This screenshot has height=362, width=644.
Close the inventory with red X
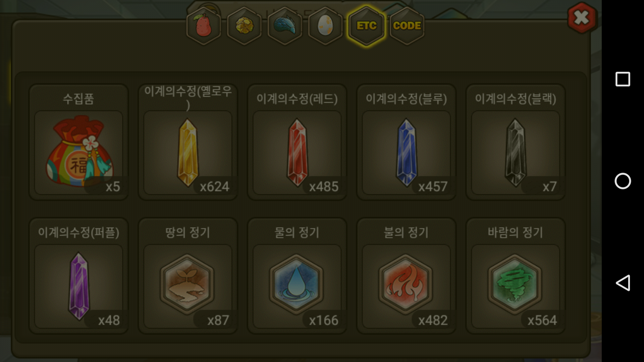coord(582,18)
